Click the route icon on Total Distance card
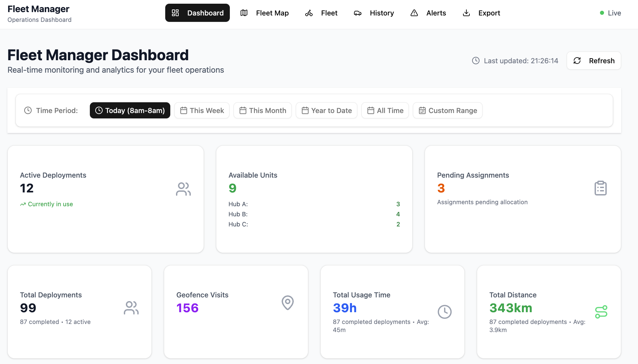 click(602, 312)
